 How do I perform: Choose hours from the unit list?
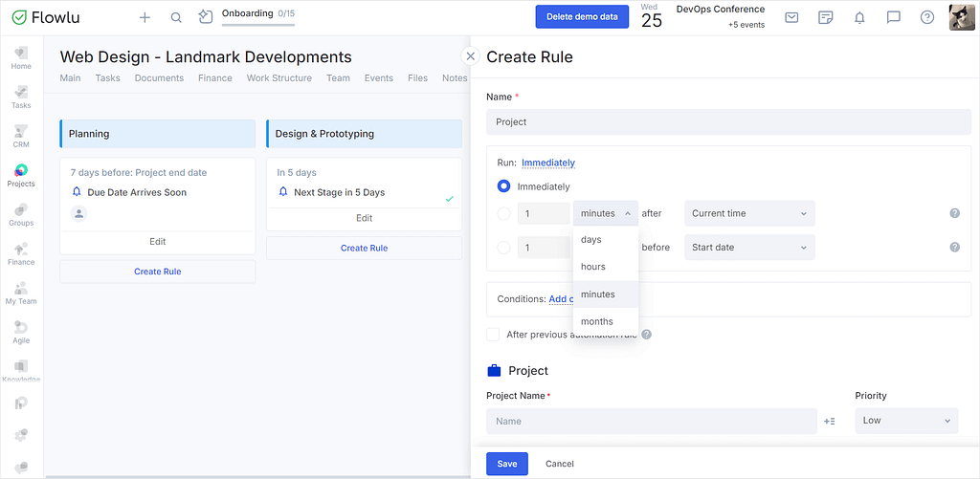(606, 267)
